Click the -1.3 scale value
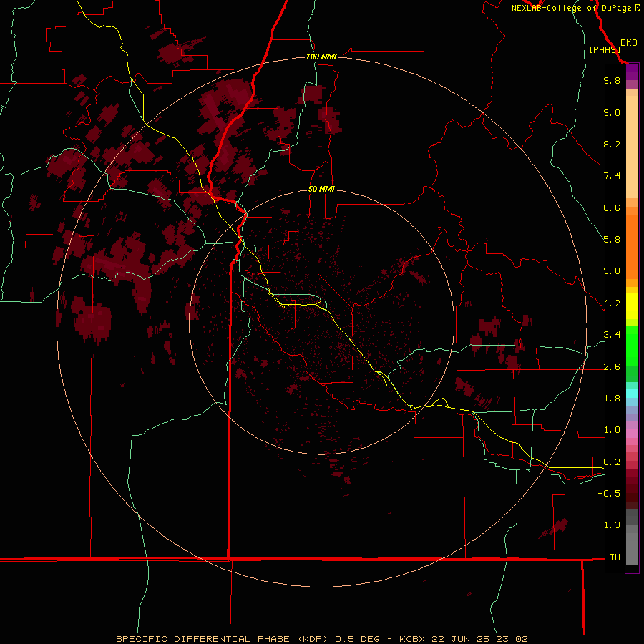 [x=609, y=525]
